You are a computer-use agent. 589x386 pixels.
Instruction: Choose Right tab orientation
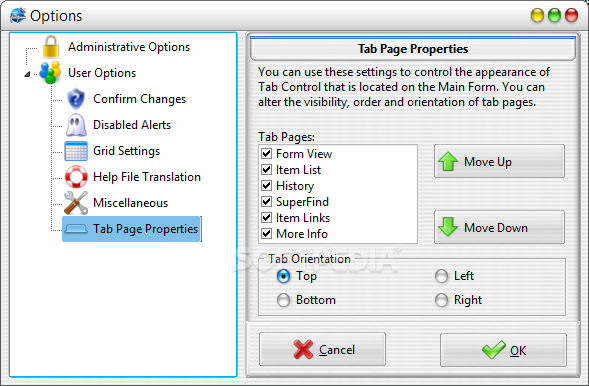(441, 300)
